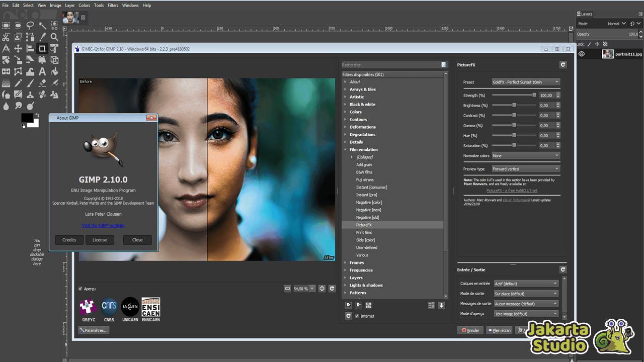The width and height of the screenshot is (644, 362).
Task: Select the Zoom magnifier tool
Action: pyautogui.click(x=54, y=37)
